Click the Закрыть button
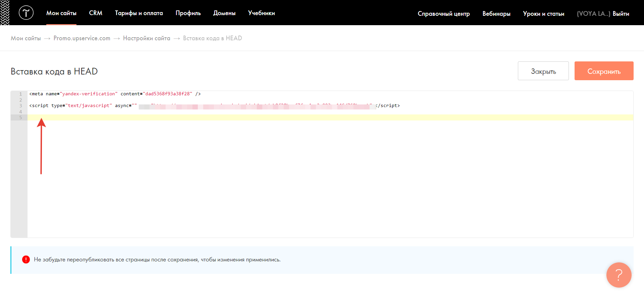This screenshot has height=300, width=644. pyautogui.click(x=543, y=71)
